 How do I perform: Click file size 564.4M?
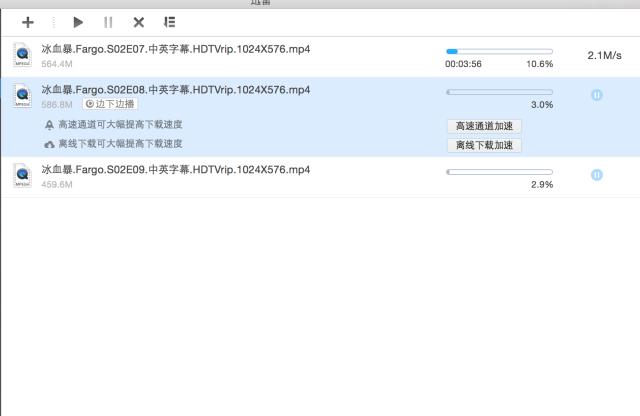[57, 64]
